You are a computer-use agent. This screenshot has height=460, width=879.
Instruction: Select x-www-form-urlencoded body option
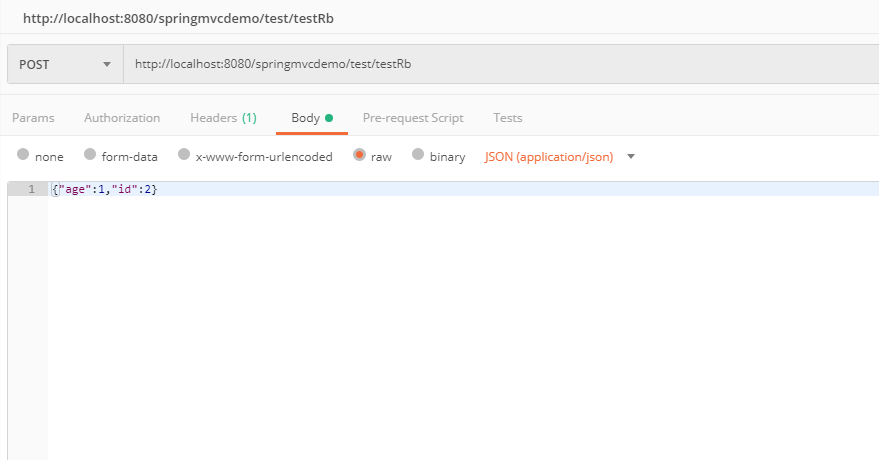point(184,156)
